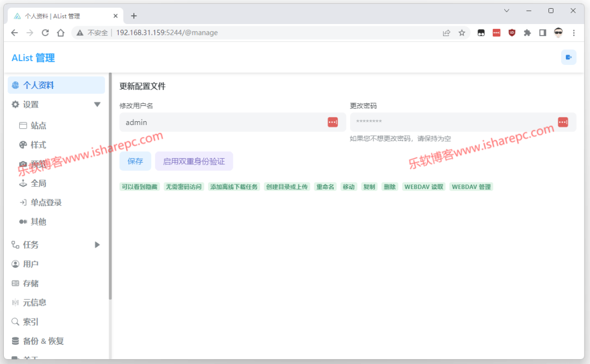Open the 个人资料 profile sidebar item

coord(56,85)
